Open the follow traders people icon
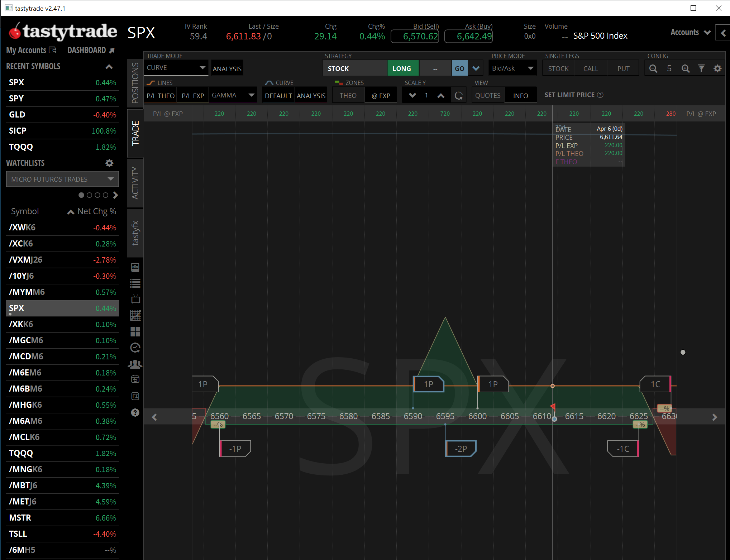The image size is (730, 560). point(135,364)
